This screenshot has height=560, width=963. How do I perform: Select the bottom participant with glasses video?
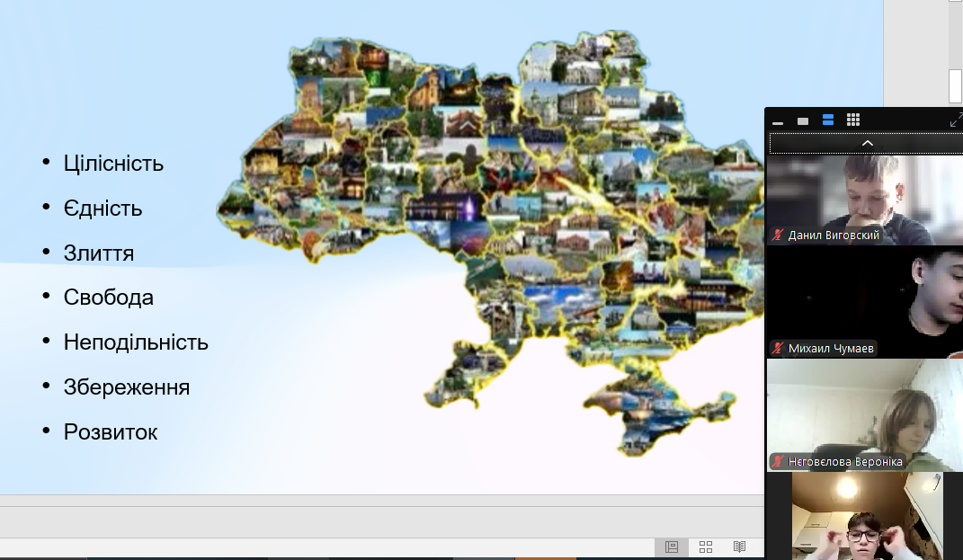pos(867,516)
